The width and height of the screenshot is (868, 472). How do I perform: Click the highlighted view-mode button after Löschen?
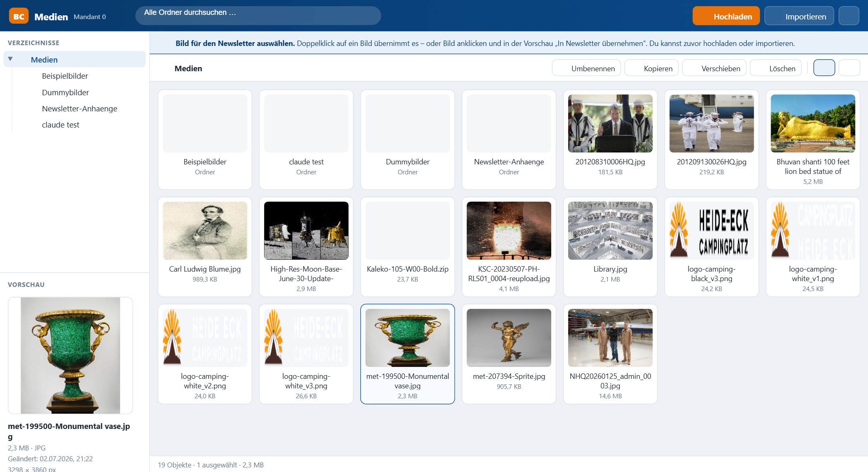(824, 68)
